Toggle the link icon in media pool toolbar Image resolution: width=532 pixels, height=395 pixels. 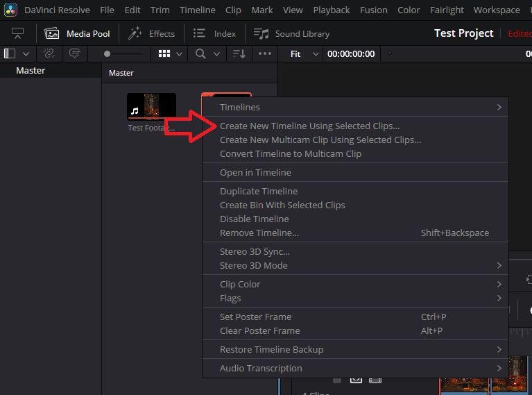[49, 53]
